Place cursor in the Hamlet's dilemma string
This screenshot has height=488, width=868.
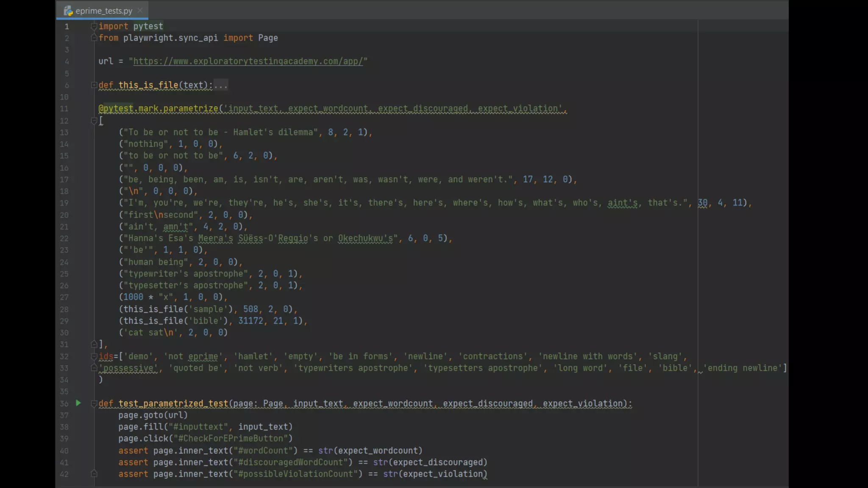[220, 132]
